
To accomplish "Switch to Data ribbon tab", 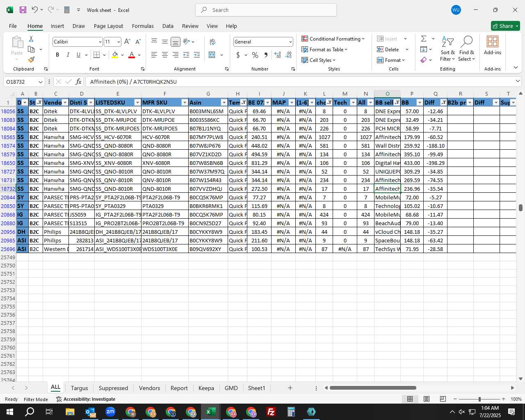I will (x=168, y=26).
